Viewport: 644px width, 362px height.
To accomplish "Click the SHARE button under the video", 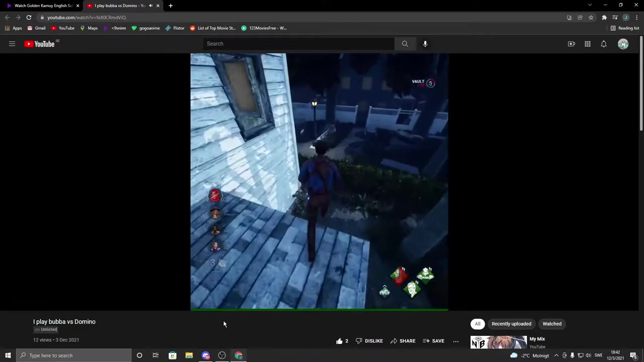I will 403,341.
